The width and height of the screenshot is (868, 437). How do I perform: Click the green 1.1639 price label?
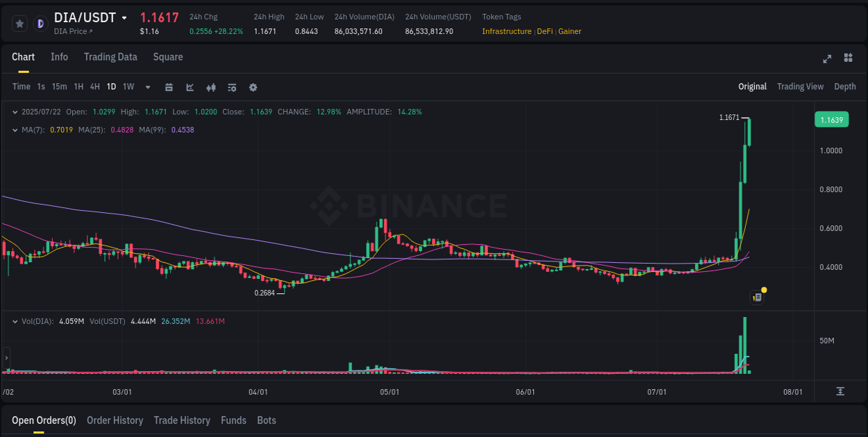click(x=831, y=119)
